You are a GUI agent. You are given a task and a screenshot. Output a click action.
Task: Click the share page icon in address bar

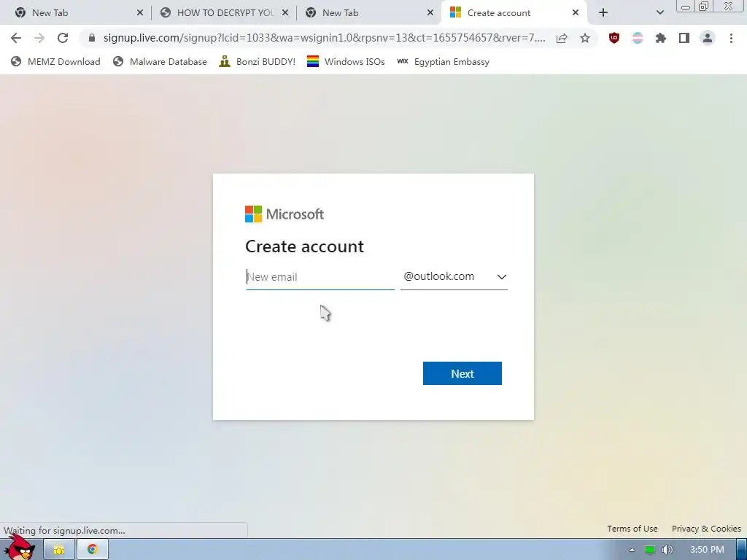pyautogui.click(x=562, y=38)
